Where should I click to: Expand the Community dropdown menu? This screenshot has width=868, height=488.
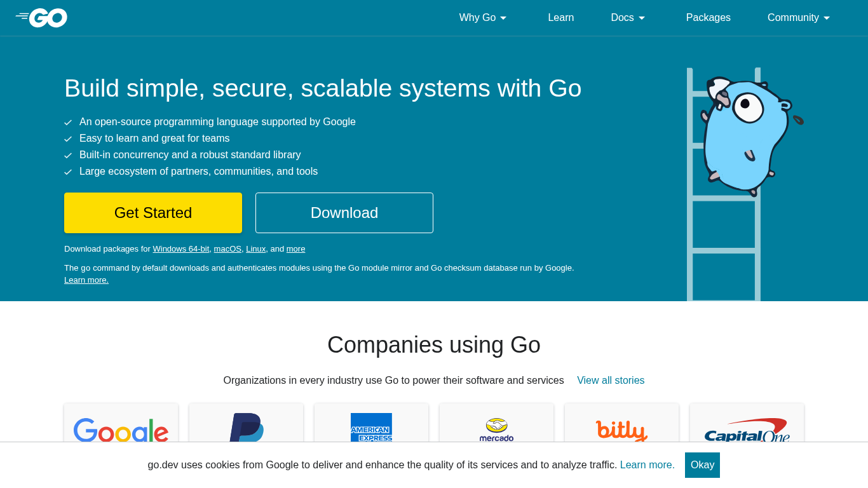799,18
